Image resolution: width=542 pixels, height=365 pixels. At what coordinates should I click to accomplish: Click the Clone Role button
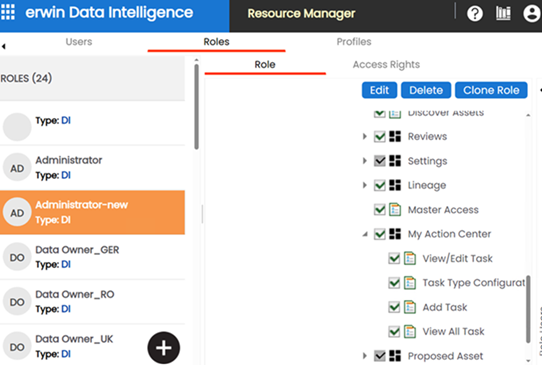[x=491, y=90]
